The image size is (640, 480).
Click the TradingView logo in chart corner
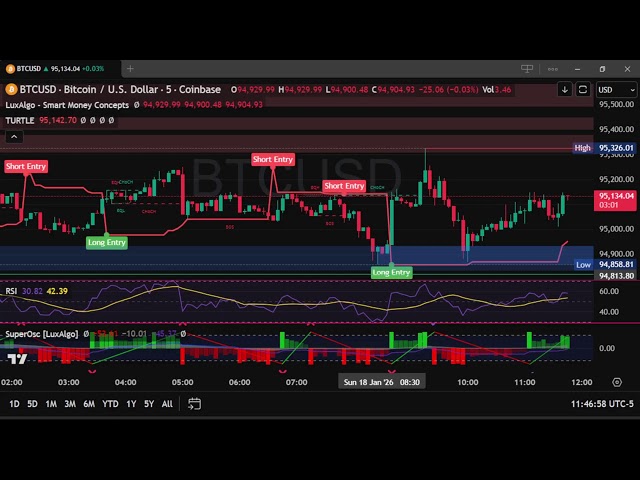click(x=18, y=359)
